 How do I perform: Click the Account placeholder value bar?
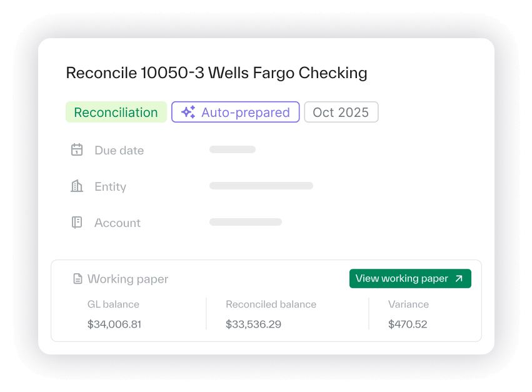click(x=245, y=222)
